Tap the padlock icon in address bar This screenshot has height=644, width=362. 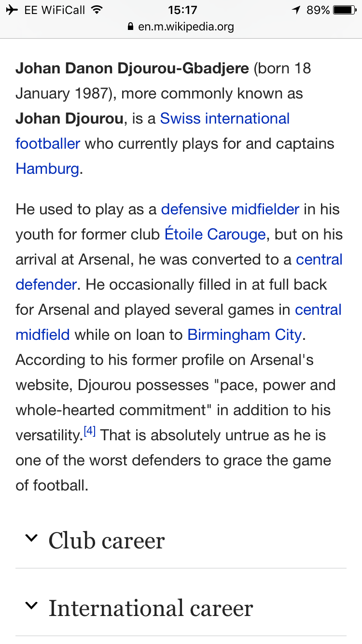pyautogui.click(x=130, y=27)
